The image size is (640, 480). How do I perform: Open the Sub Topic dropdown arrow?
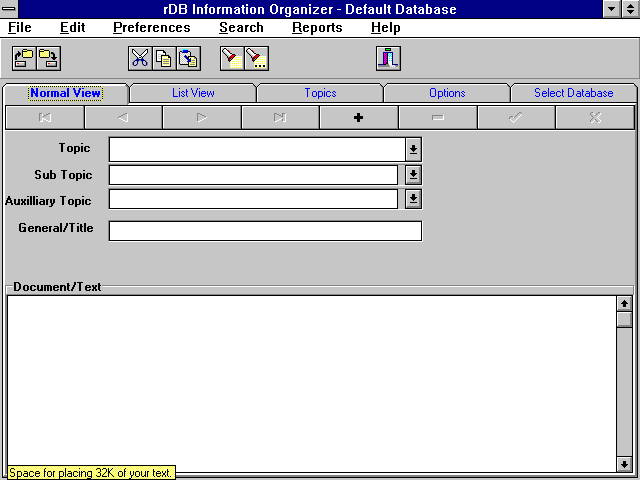pos(413,175)
